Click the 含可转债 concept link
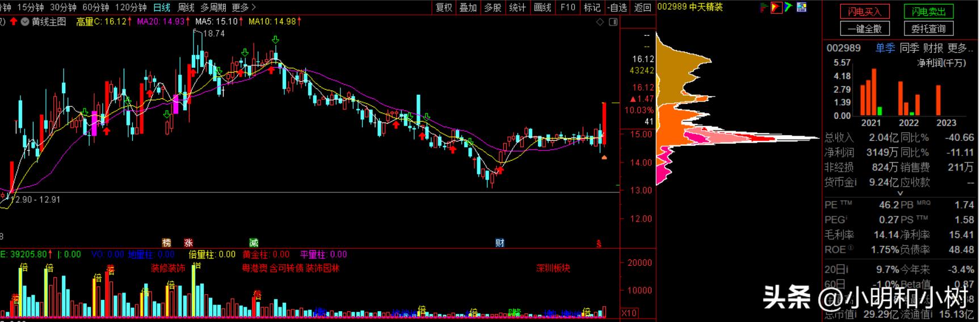The image size is (980, 322). 287,268
